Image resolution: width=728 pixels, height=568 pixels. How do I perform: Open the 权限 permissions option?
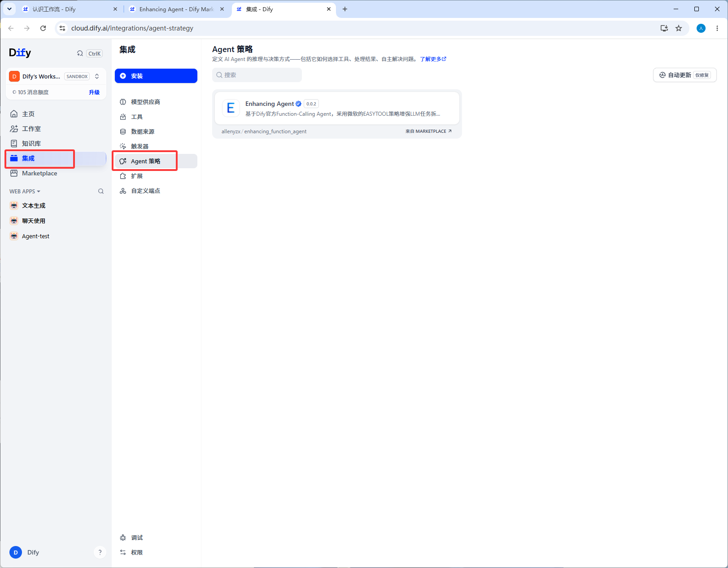point(156,552)
